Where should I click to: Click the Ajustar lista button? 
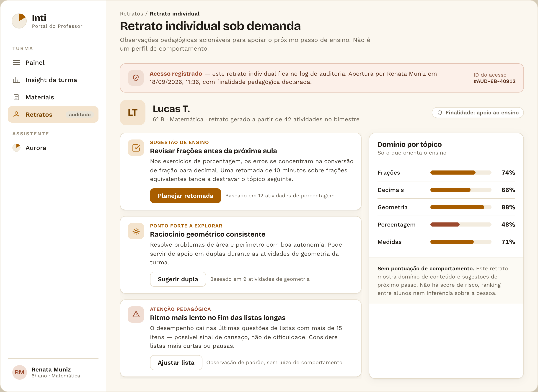point(176,363)
